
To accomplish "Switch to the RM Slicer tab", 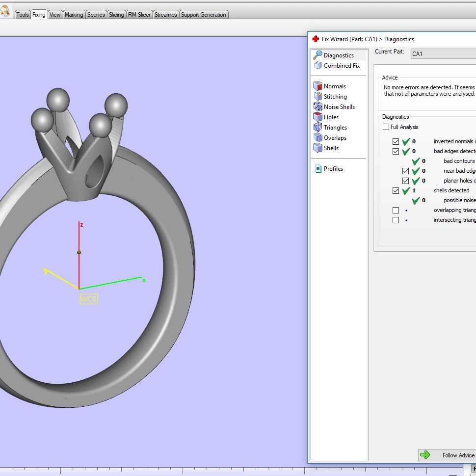I will click(139, 14).
